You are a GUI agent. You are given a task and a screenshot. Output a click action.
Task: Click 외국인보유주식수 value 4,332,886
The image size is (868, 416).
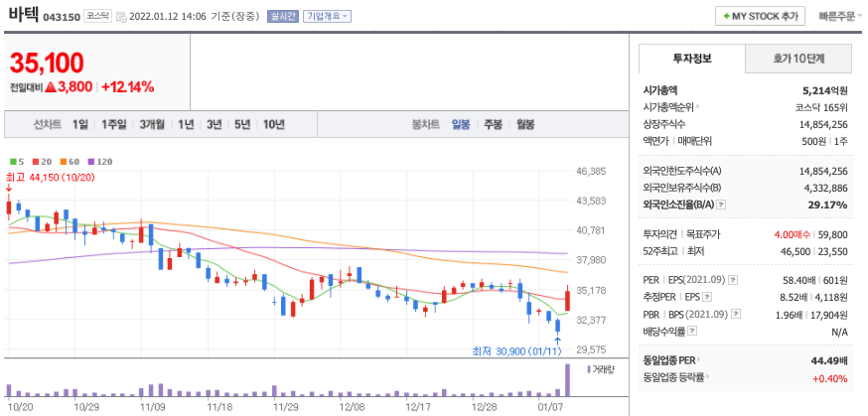(x=826, y=188)
